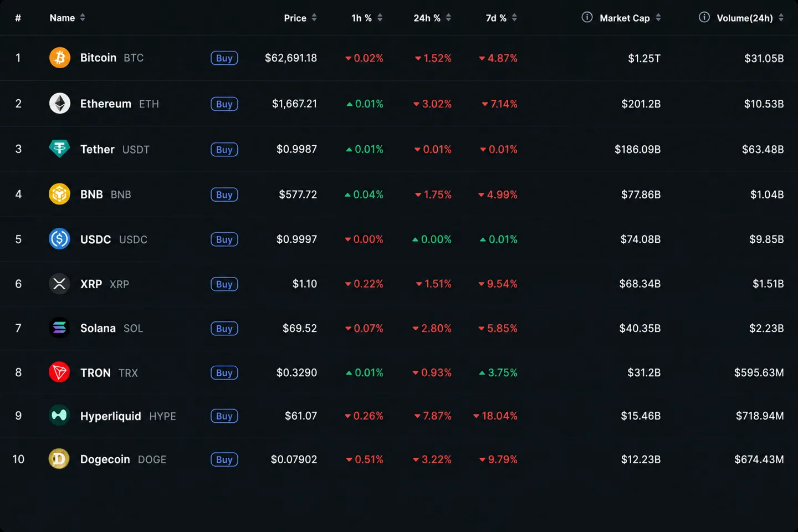Click the USDC coin logo
This screenshot has height=532, width=798.
pos(60,239)
